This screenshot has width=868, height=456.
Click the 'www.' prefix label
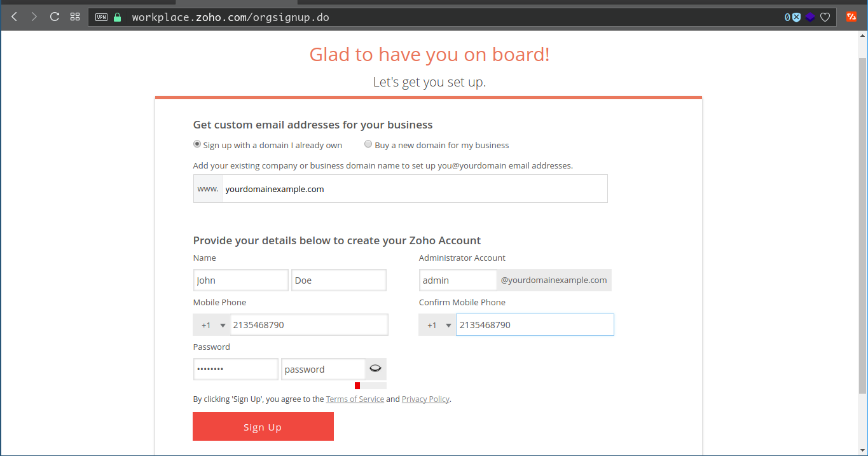(208, 189)
